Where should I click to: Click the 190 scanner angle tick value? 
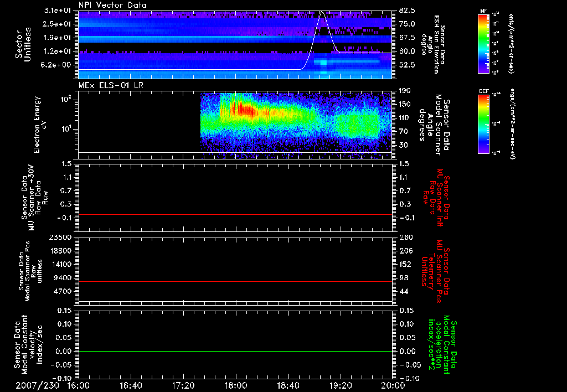coord(405,91)
